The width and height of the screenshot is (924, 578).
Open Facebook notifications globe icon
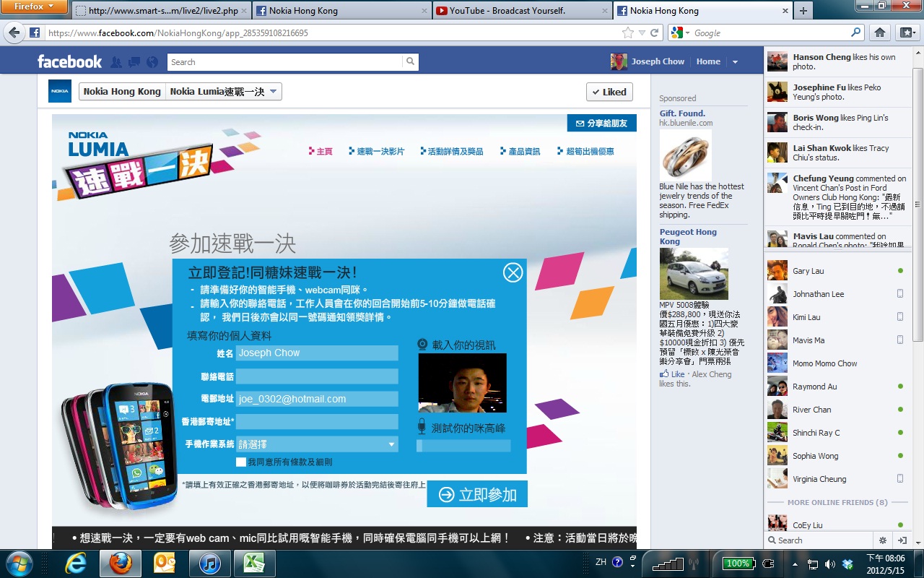coord(152,62)
